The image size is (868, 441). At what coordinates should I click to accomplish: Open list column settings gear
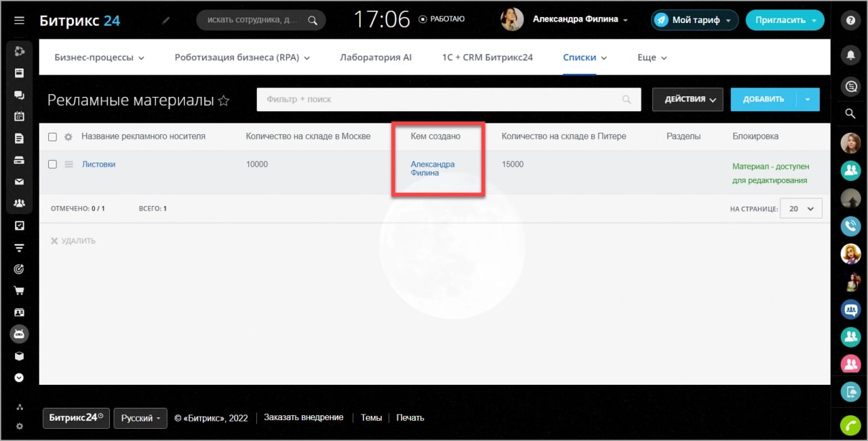click(68, 137)
